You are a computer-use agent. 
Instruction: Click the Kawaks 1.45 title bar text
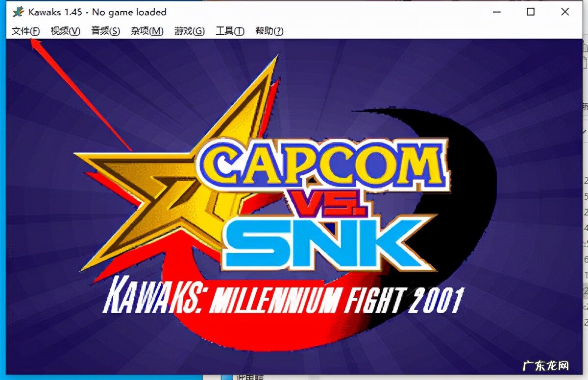point(98,12)
